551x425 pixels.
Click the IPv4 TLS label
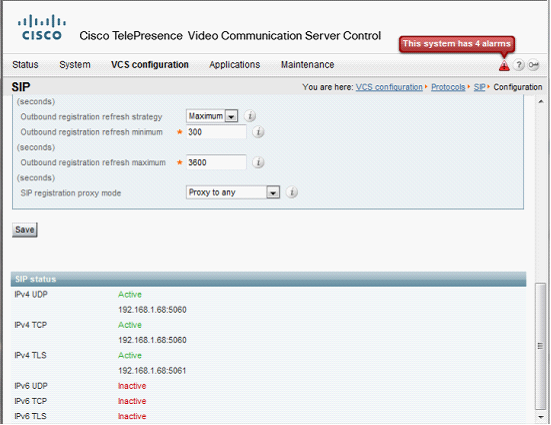[30, 355]
